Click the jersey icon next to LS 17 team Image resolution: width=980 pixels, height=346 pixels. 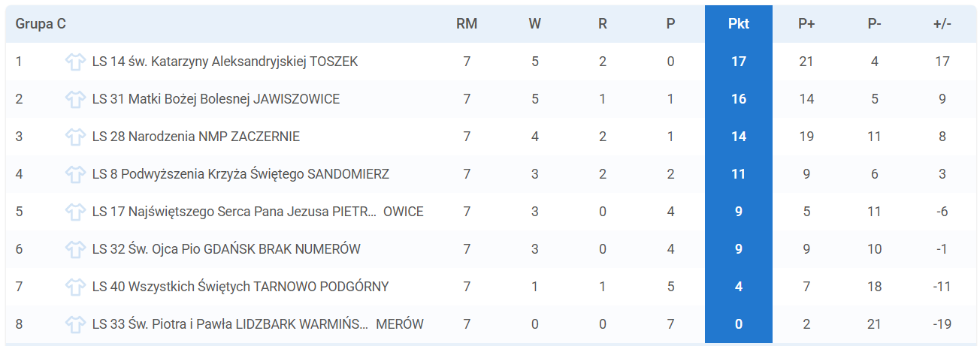tap(75, 212)
